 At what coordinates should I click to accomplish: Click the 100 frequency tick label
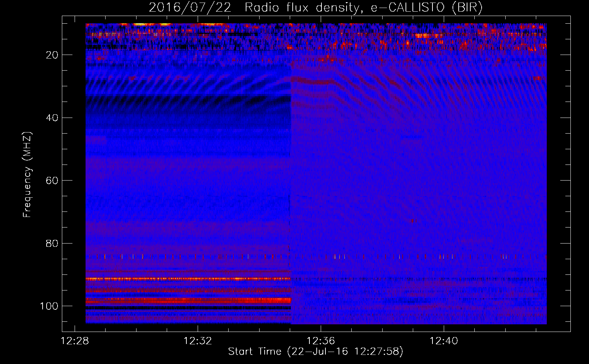[x=49, y=306]
